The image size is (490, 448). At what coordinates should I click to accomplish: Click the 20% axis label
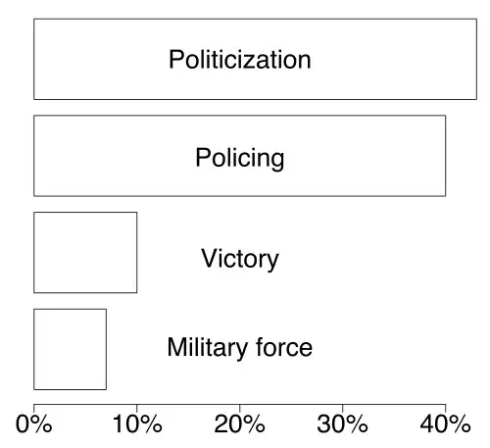coord(239,424)
